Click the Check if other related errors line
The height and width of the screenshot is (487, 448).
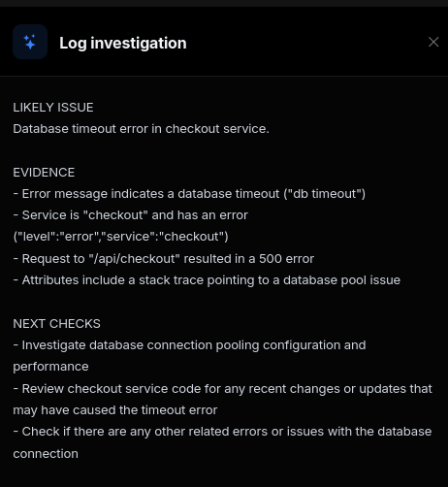(x=222, y=432)
